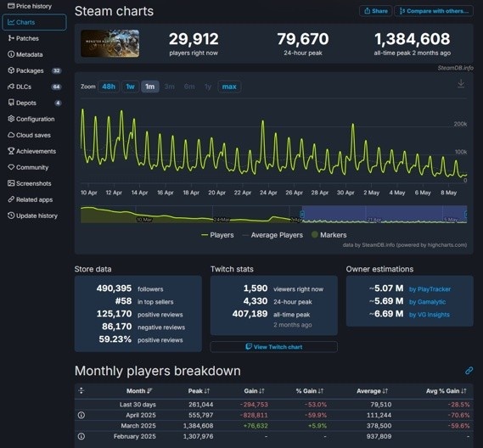Set chart zoom to 48h

pyautogui.click(x=109, y=87)
